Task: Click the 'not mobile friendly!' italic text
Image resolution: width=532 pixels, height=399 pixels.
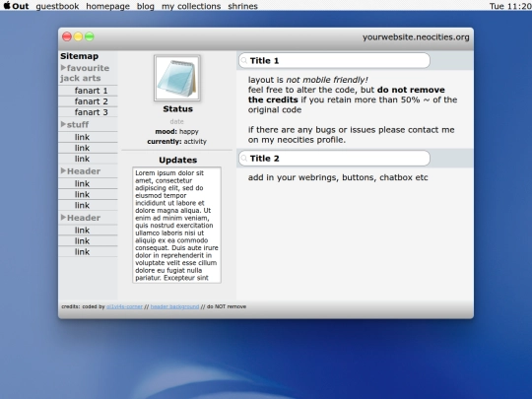Action: point(327,80)
